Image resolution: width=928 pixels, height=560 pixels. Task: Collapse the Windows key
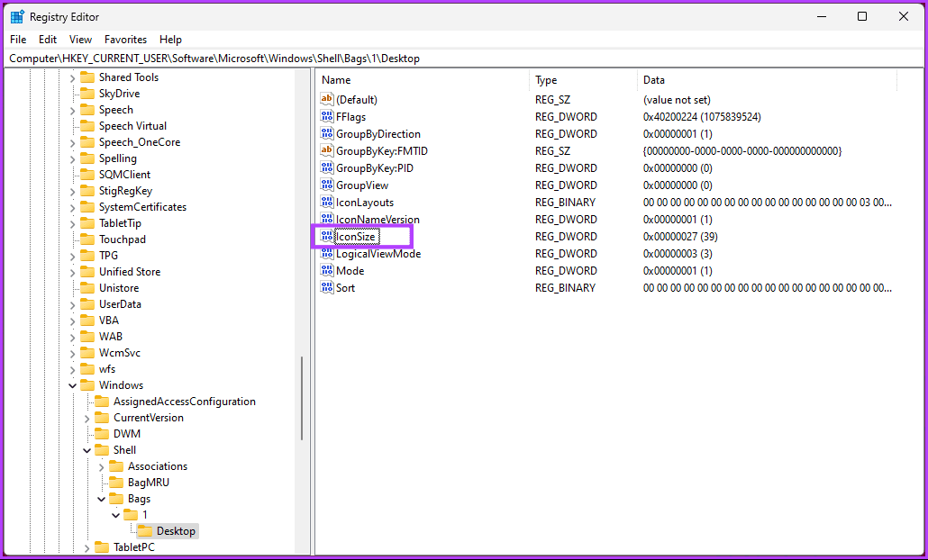(x=73, y=385)
